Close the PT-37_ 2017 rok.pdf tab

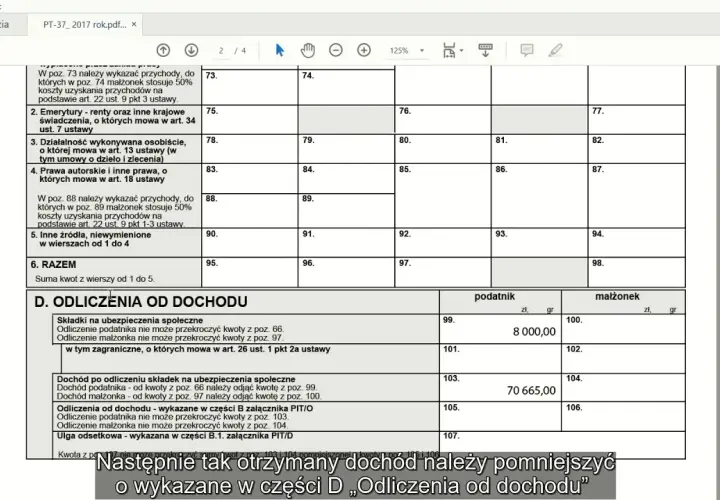pyautogui.click(x=134, y=24)
